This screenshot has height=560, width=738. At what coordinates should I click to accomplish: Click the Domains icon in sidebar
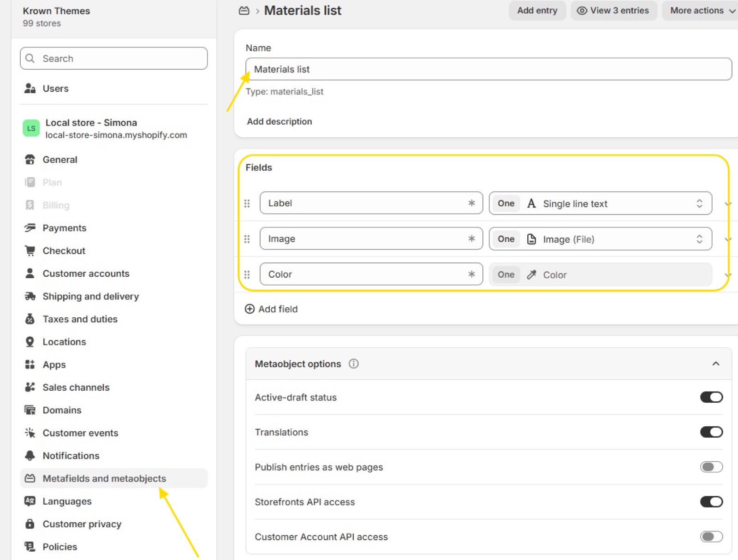tap(30, 410)
